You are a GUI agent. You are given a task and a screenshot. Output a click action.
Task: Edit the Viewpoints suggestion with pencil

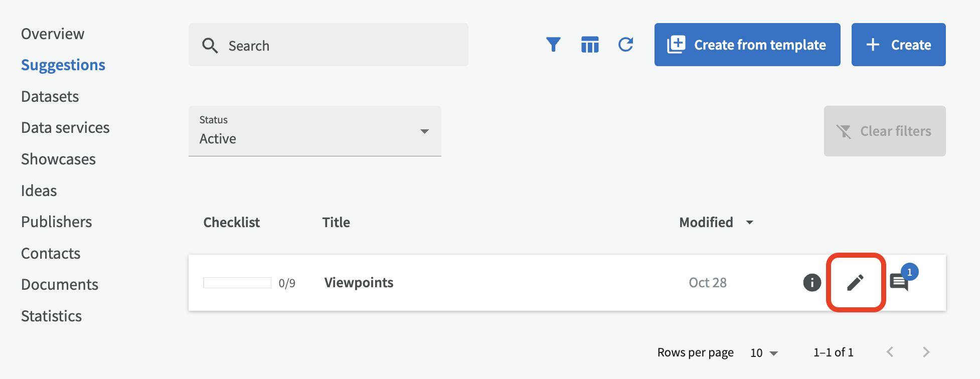point(855,282)
